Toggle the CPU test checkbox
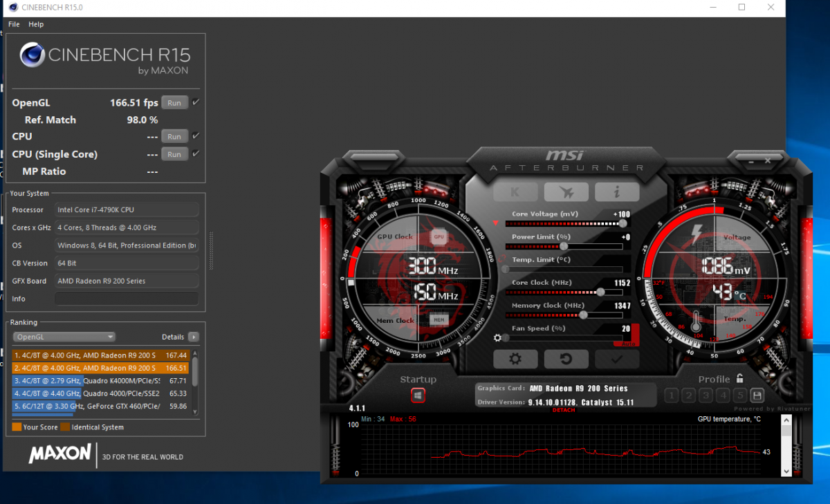The image size is (830, 504). coord(196,136)
